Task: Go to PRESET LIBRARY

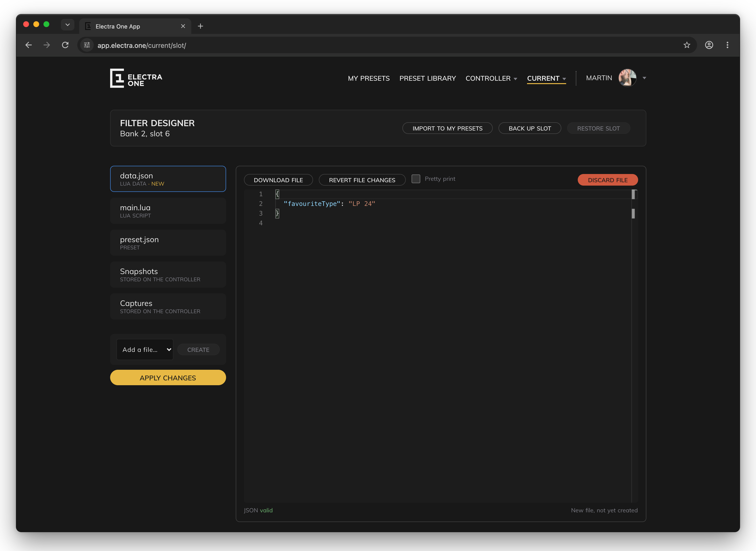Action: (x=428, y=78)
